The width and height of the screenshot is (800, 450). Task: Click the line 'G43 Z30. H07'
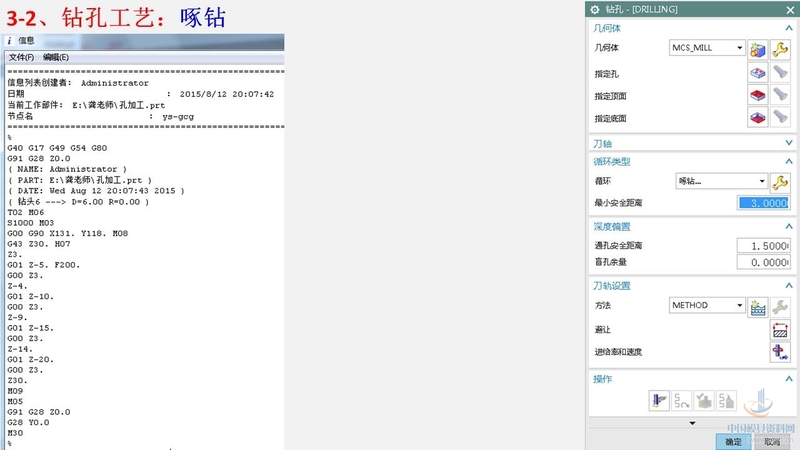pyautogui.click(x=39, y=244)
